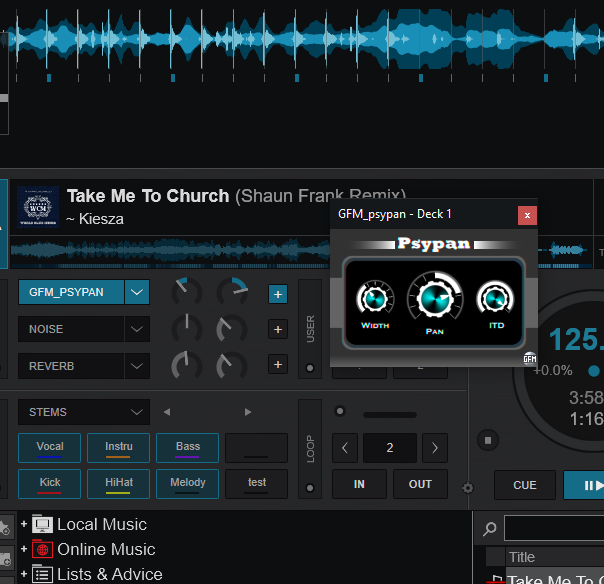Image resolution: width=604 pixels, height=584 pixels.
Task: Click the play/pause button
Action: click(x=584, y=485)
